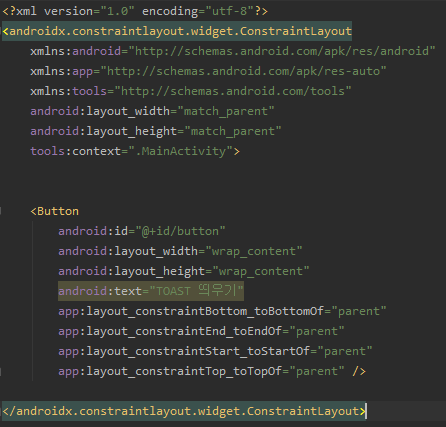Place cursor on root layout_width match_parent line
This screenshot has width=446, height=427.
point(152,111)
